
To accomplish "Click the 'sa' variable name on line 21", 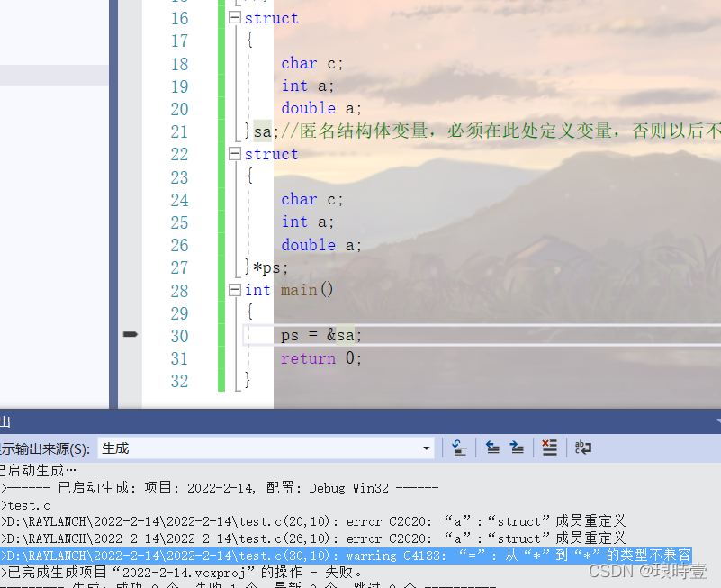I will click(262, 131).
